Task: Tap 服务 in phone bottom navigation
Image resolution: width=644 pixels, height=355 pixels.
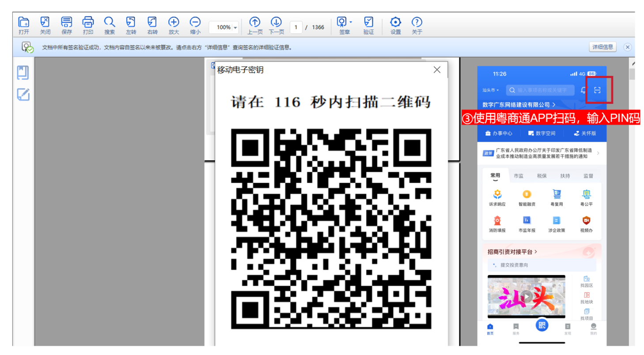Action: pos(516,329)
